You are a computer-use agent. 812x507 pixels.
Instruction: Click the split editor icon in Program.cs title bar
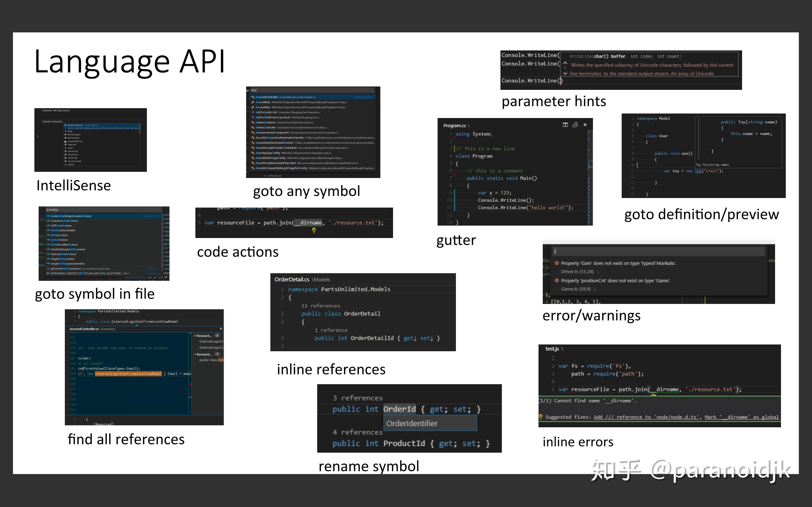click(x=565, y=125)
